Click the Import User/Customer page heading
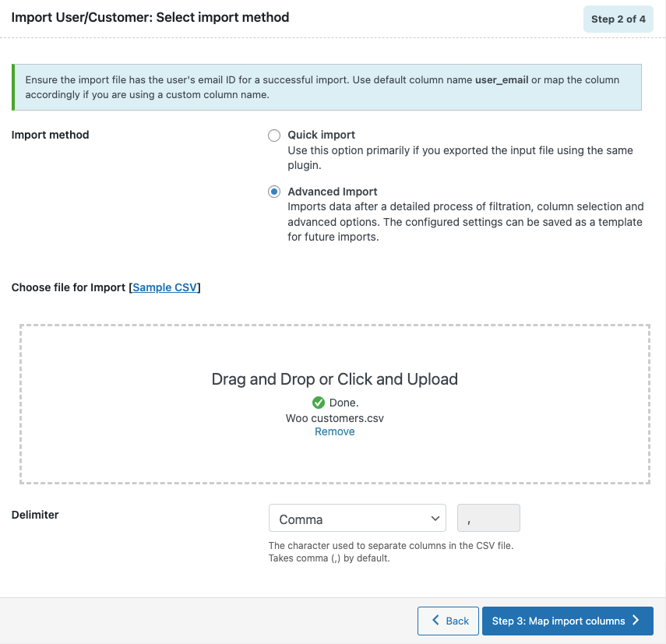Image resolution: width=666 pixels, height=644 pixels. click(150, 17)
